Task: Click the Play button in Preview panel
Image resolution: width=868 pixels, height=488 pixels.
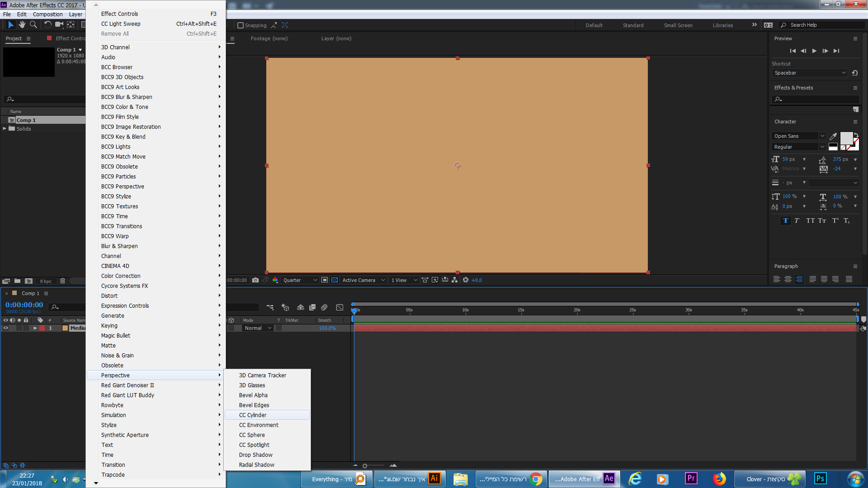Action: pyautogui.click(x=814, y=51)
